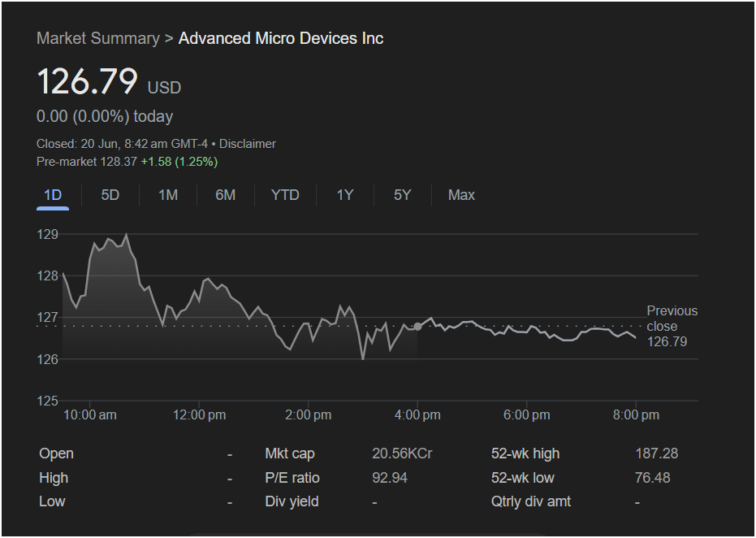Click the 127 price axis label
The image size is (756, 538).
click(x=47, y=318)
